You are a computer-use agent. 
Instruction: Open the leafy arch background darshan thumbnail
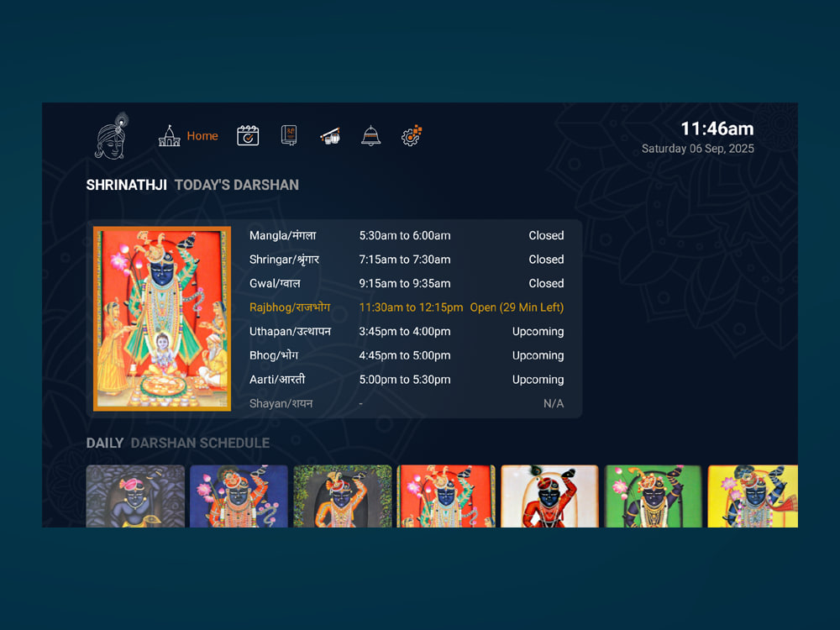pyautogui.click(x=343, y=496)
